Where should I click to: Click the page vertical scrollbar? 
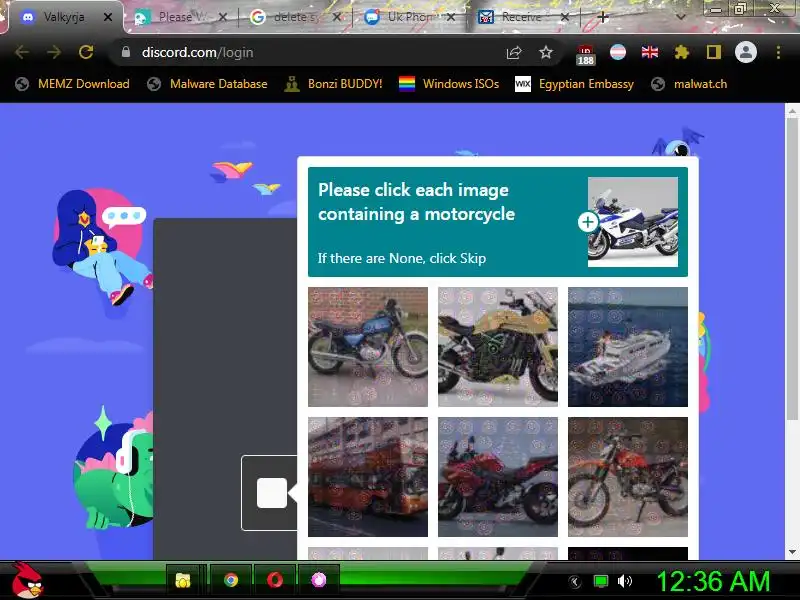pyautogui.click(x=792, y=267)
